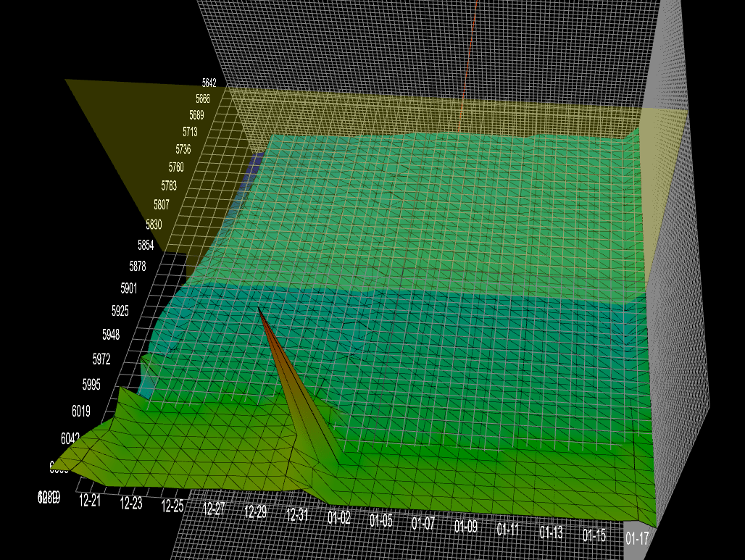Click the 5689 price axis label
Image resolution: width=745 pixels, height=560 pixels.
pos(196,115)
